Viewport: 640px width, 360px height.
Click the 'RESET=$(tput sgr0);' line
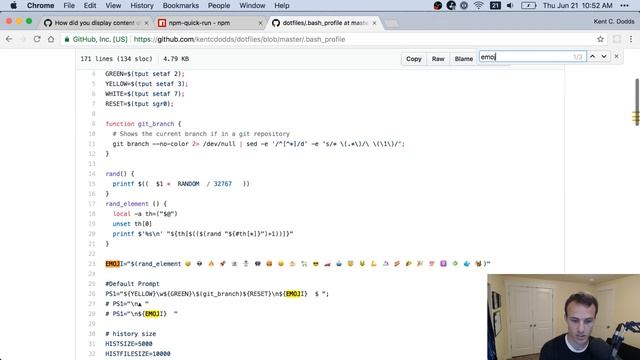(140, 104)
